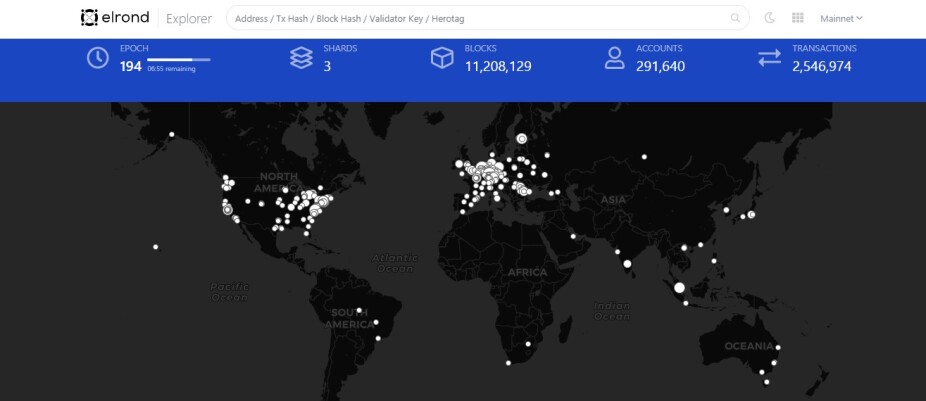926x401 pixels.
Task: Click the Hawaii node marker in Pacific
Action: [x=156, y=247]
